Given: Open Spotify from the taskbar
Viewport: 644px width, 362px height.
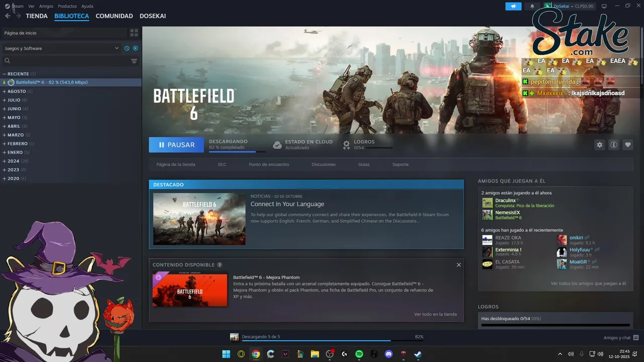Looking at the screenshot, I should coord(359,354).
